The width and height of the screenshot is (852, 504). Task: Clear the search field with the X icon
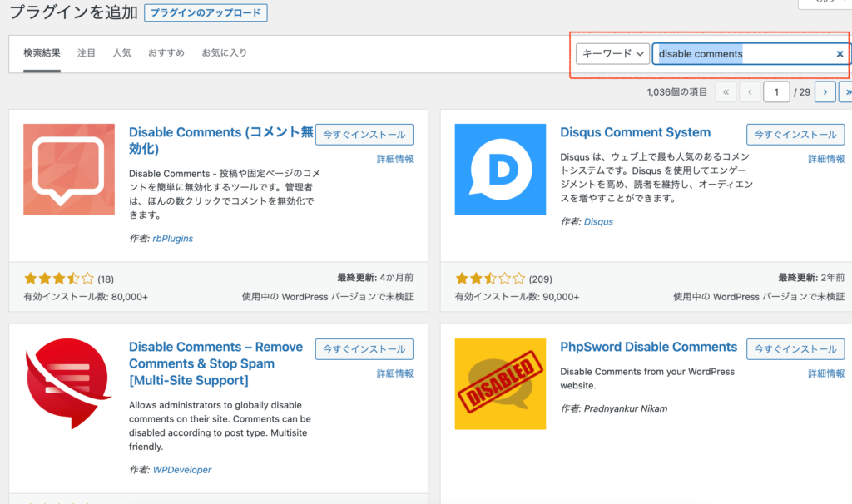click(840, 54)
